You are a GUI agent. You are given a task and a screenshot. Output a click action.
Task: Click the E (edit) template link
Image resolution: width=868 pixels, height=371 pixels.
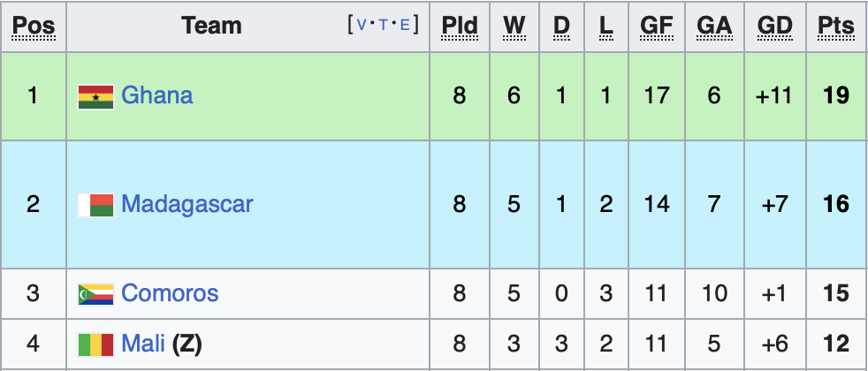pos(405,26)
